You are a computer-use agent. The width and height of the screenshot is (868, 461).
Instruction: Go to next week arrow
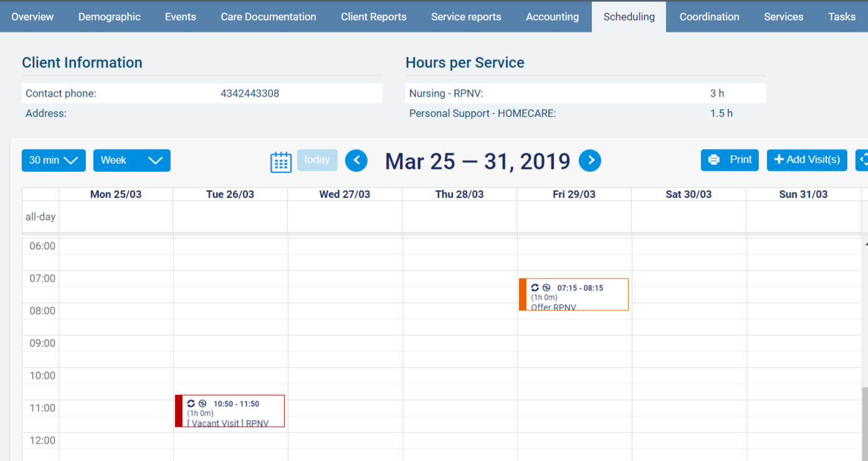coord(590,161)
